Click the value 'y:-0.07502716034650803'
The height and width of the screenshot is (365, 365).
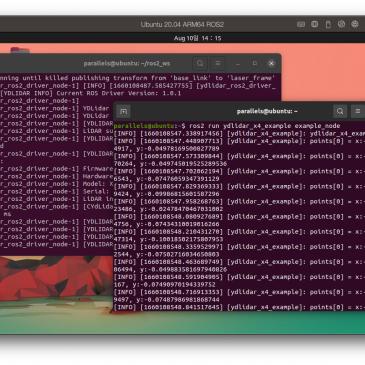178,254
